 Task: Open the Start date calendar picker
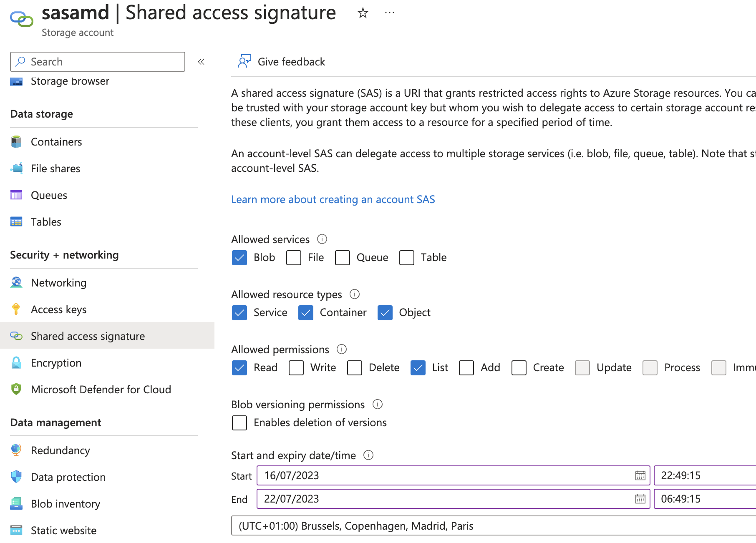640,475
